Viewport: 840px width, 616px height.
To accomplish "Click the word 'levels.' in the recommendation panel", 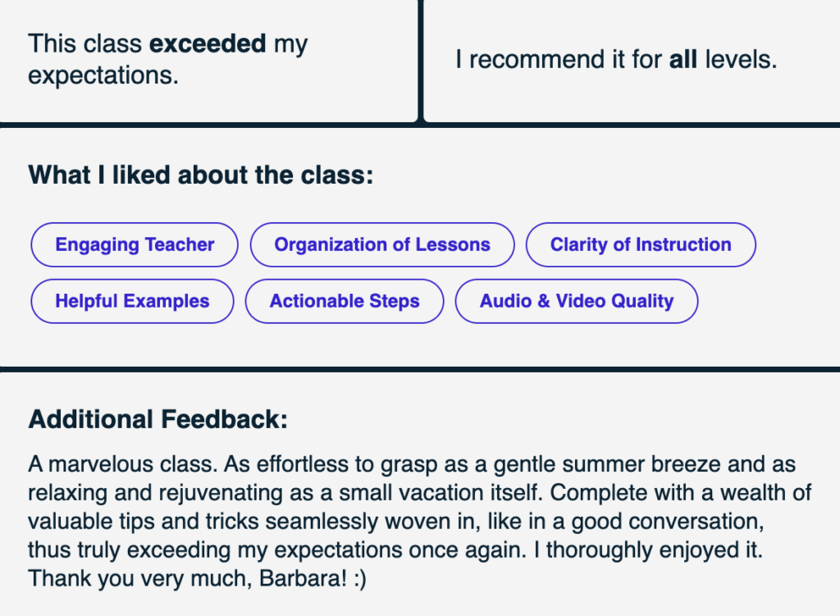I will click(x=741, y=59).
